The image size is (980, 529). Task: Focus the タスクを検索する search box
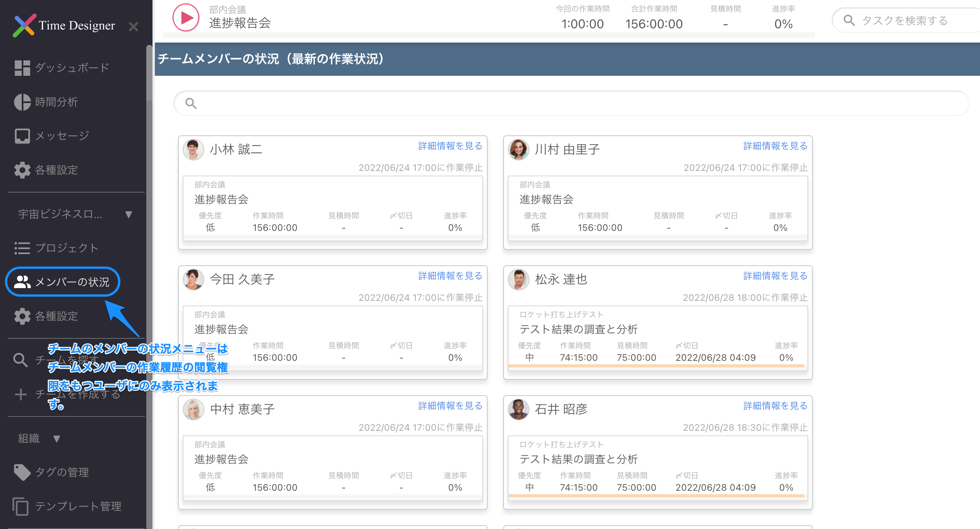pyautogui.click(x=906, y=20)
